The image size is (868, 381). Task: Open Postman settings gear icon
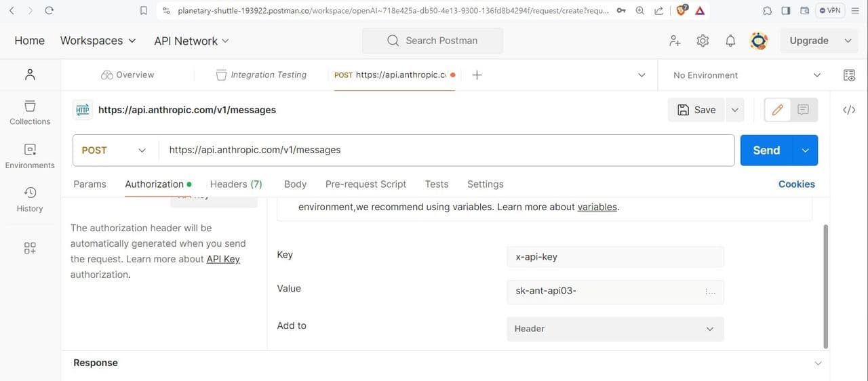pyautogui.click(x=703, y=41)
